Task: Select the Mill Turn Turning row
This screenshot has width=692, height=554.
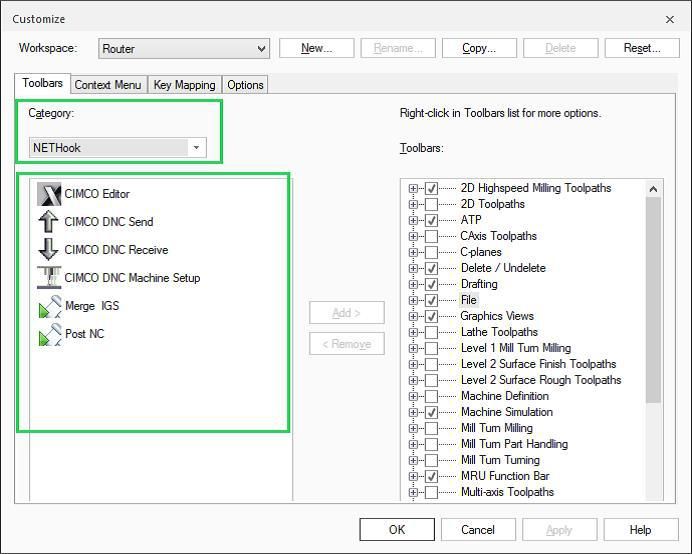Action: pyautogui.click(x=500, y=460)
